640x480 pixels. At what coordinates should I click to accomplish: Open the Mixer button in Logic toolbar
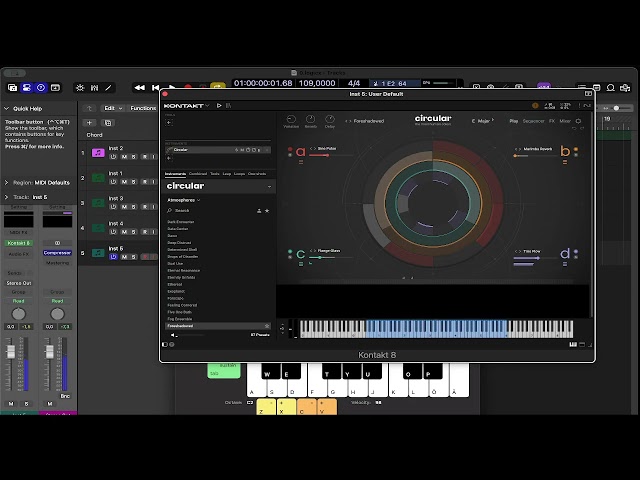point(94,88)
